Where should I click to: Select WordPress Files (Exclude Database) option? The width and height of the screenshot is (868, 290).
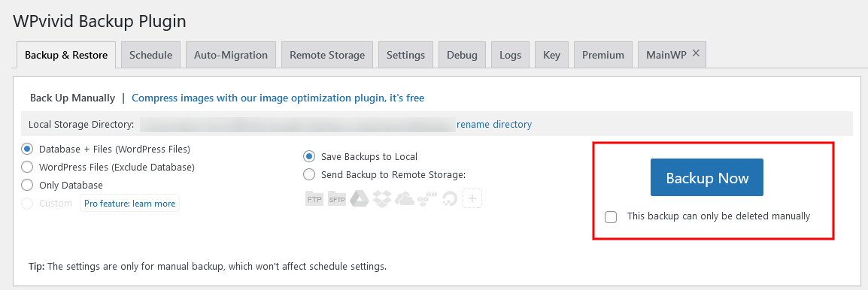pyautogui.click(x=26, y=167)
